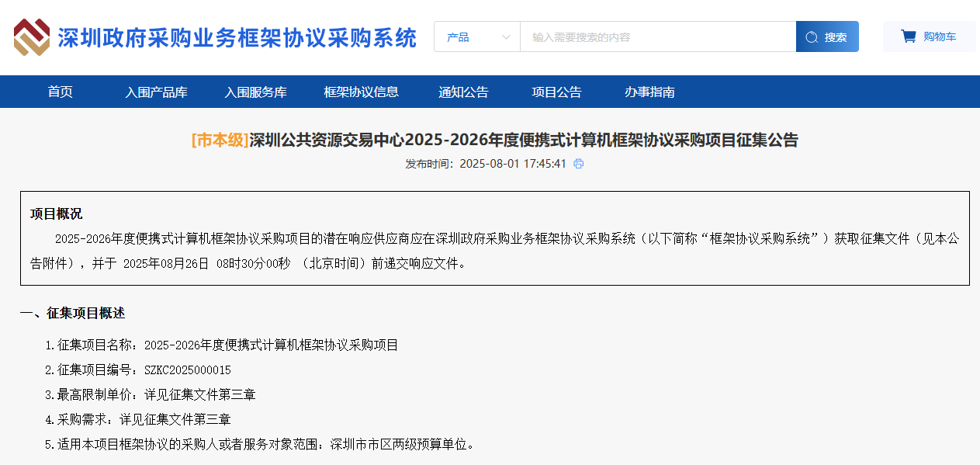Expand the chevron arrow beside 产品
The image size is (980, 465).
506,36
